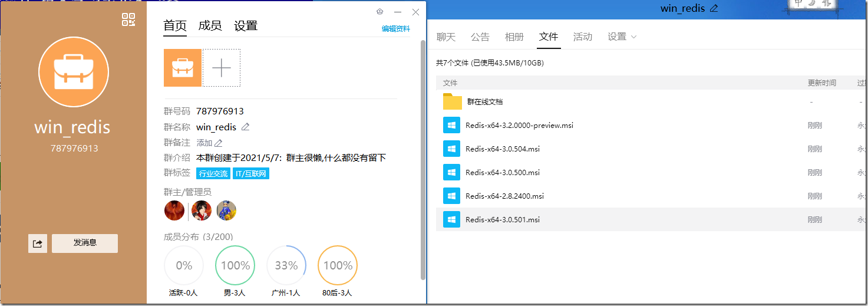Image resolution: width=868 pixels, height=306 pixels.
Task: Click 添加 to add group remark
Action: pos(209,143)
